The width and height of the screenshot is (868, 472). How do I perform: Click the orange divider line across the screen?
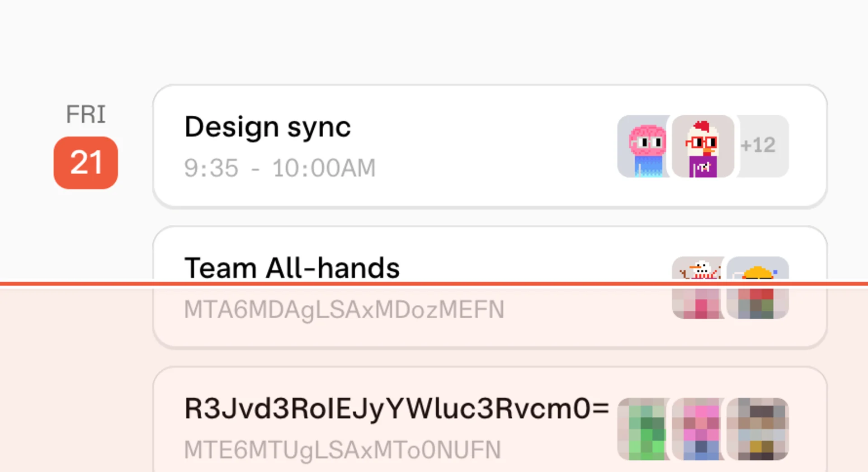(x=434, y=284)
